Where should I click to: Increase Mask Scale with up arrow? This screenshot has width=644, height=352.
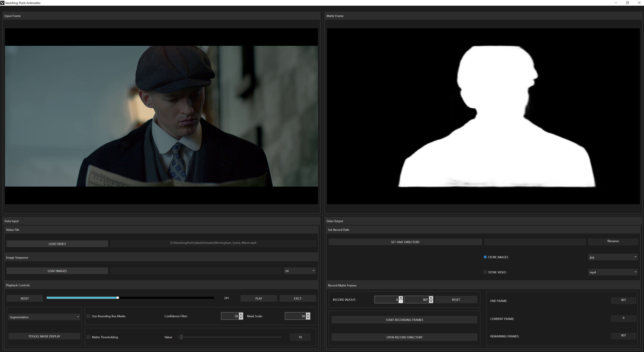(x=308, y=314)
